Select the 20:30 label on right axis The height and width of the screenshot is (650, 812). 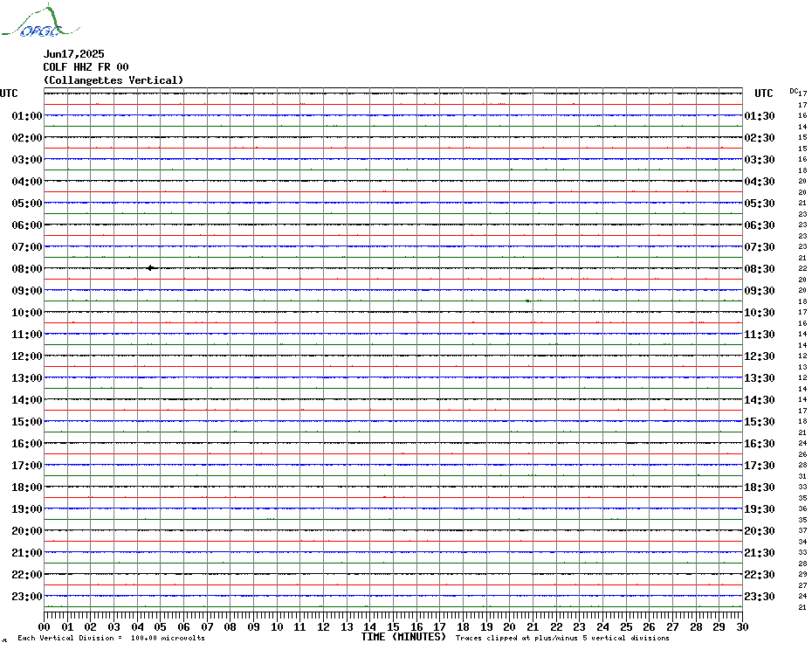[x=760, y=531]
